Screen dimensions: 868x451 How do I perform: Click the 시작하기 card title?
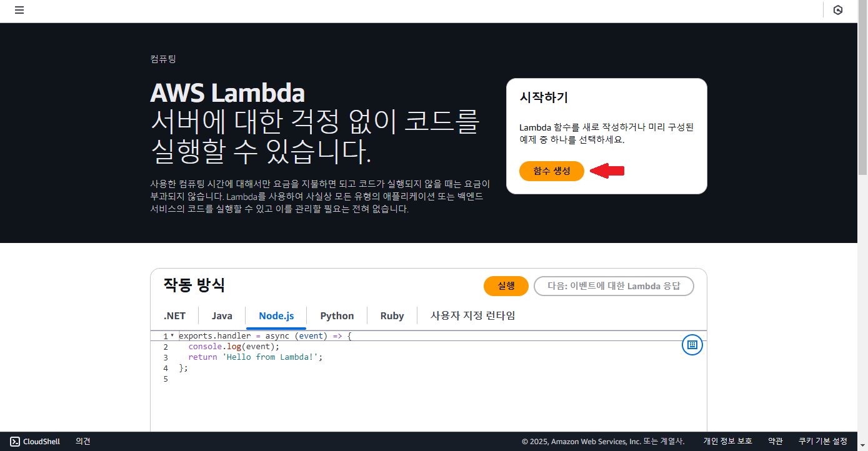coord(544,97)
